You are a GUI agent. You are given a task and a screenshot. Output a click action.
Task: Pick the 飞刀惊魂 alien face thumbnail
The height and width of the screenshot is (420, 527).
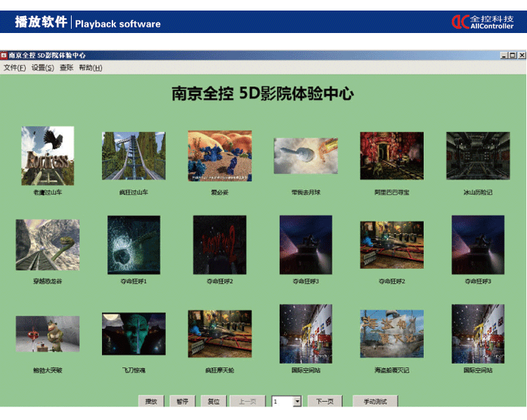[x=134, y=334]
